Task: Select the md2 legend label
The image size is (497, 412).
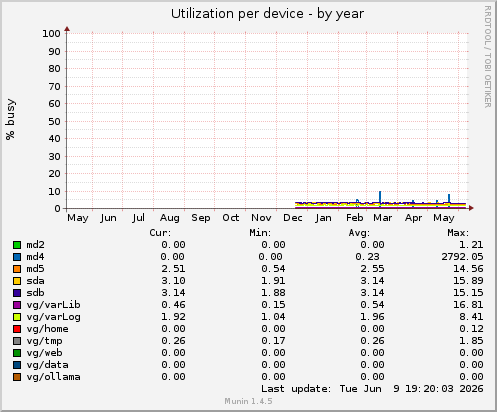Action: 35,245
